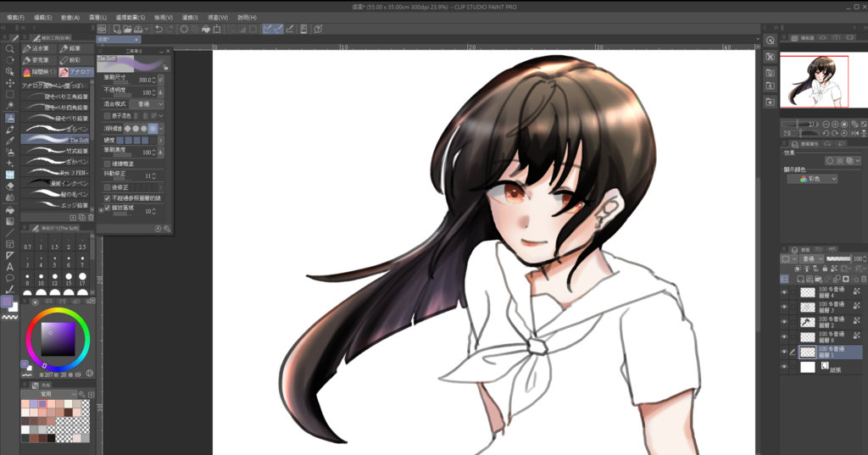This screenshot has height=455, width=868.
Task: Pick the purple swatch in color set
Action: tap(42, 404)
